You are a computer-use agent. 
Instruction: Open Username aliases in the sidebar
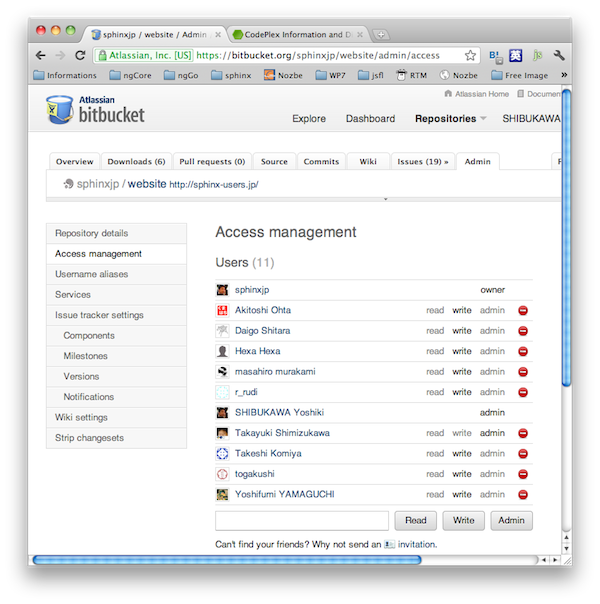pyautogui.click(x=116, y=274)
